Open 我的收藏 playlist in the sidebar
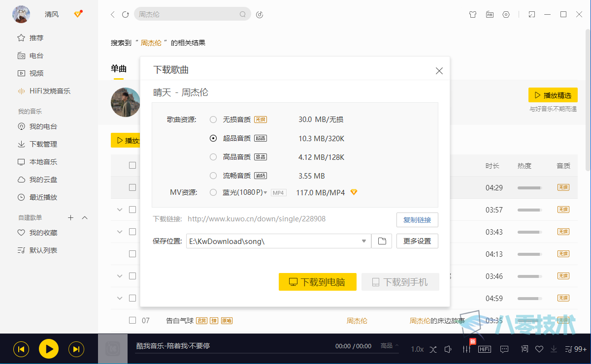This screenshot has width=591, height=364. tap(37, 233)
